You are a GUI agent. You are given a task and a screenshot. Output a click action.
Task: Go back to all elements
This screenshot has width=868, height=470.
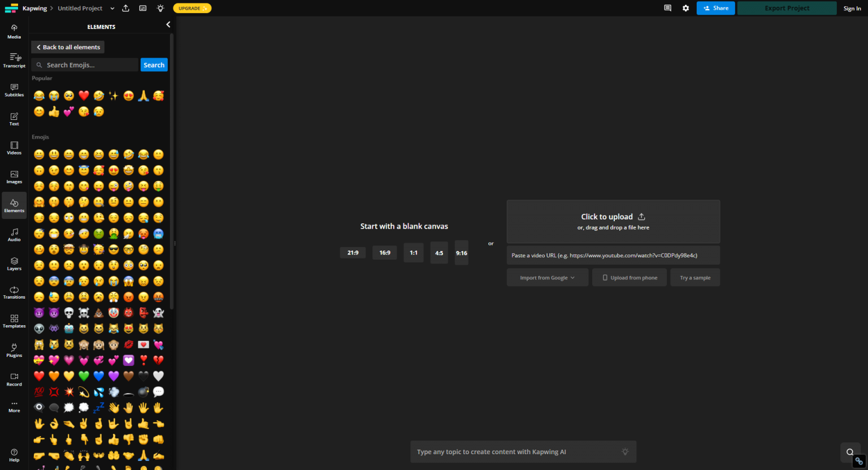pos(68,48)
